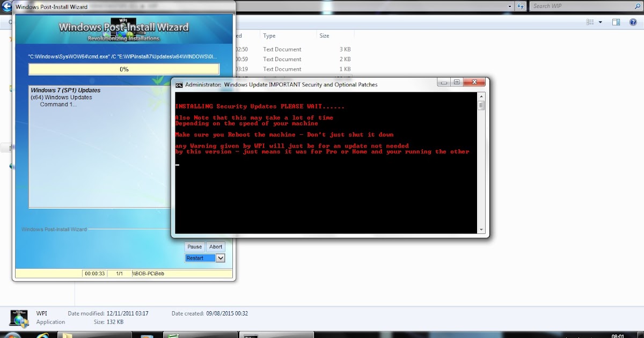
Task: Open the views dropdown in Explorer toolbar
Action: 593,22
